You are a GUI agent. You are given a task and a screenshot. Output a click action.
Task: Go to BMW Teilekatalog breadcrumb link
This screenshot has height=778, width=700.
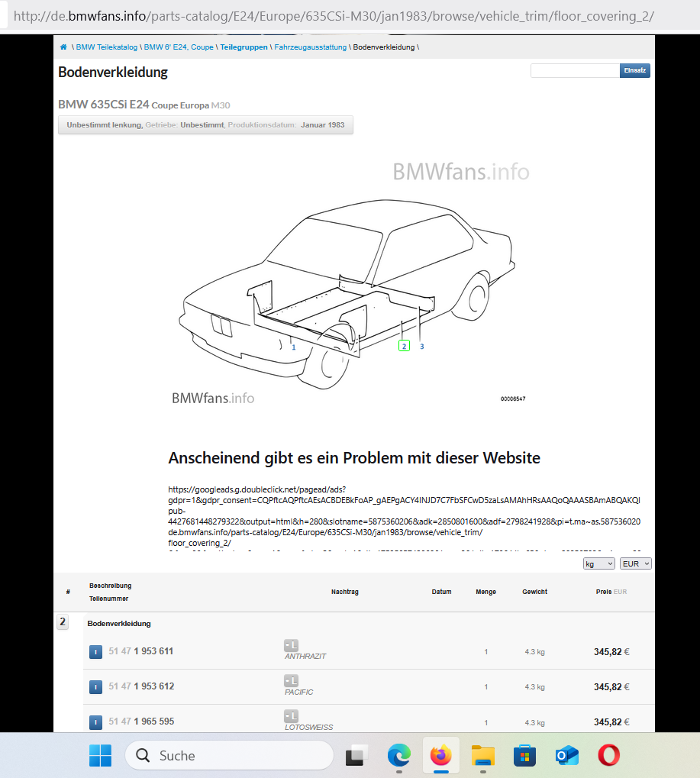click(107, 47)
